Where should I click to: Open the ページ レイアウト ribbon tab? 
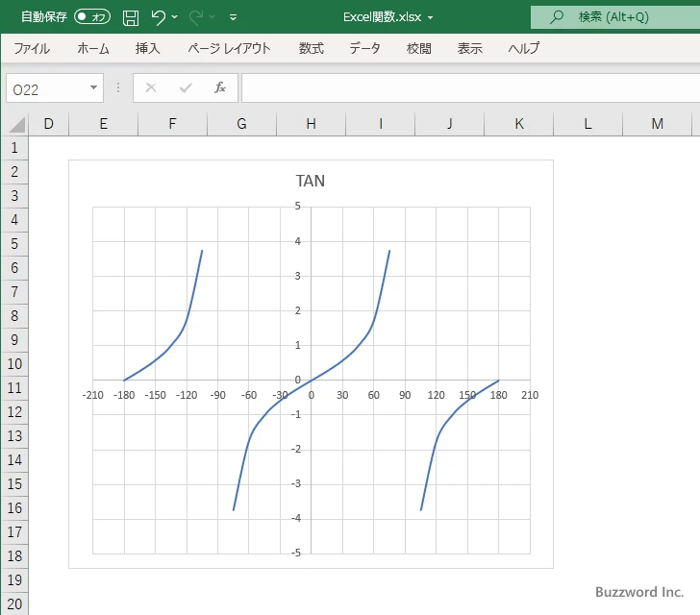229,48
